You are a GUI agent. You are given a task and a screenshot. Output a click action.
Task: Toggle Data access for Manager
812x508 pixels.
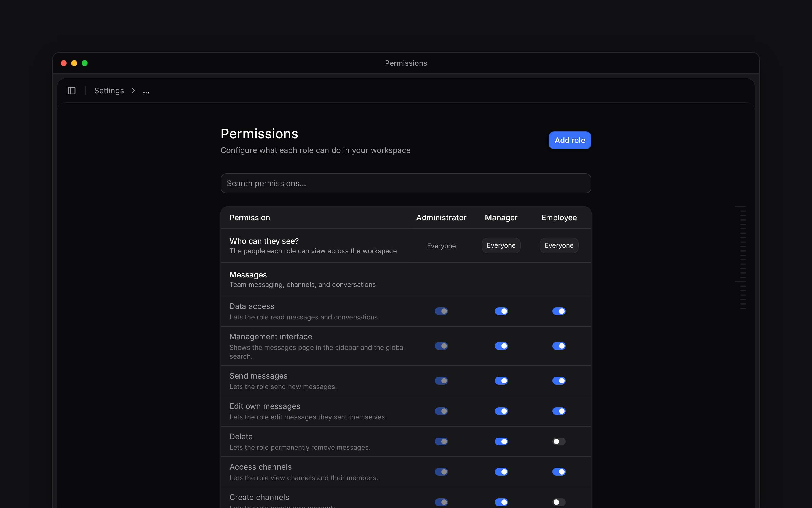[x=501, y=311]
